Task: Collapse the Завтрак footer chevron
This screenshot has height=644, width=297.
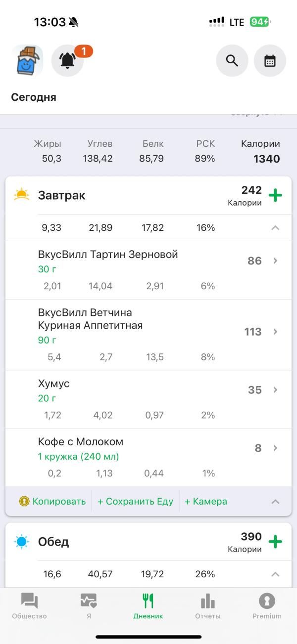Action: click(x=276, y=501)
